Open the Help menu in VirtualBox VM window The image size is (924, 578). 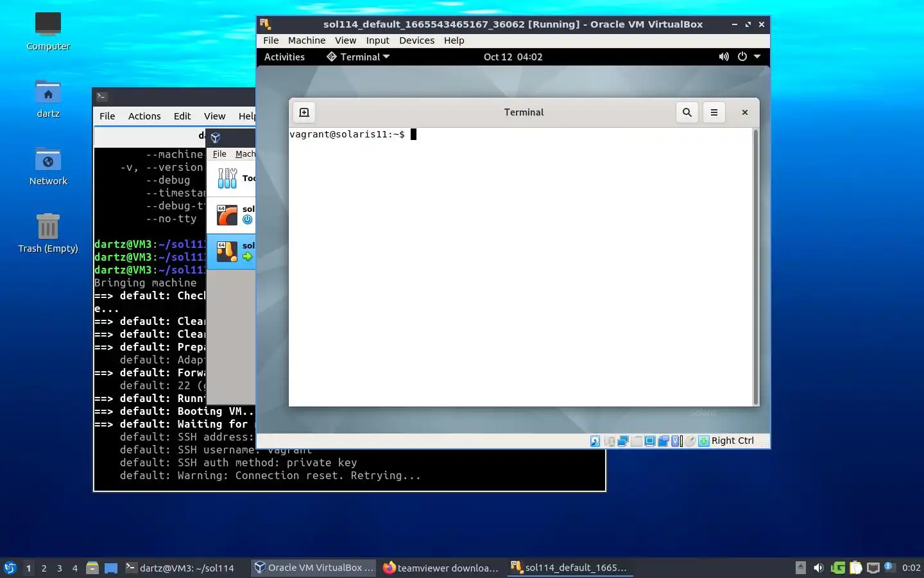(x=454, y=40)
